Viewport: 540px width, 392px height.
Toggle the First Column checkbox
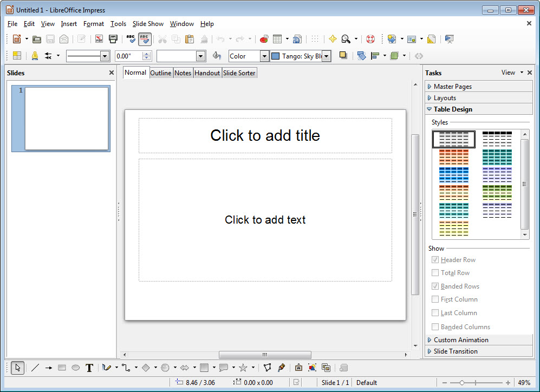pos(435,299)
